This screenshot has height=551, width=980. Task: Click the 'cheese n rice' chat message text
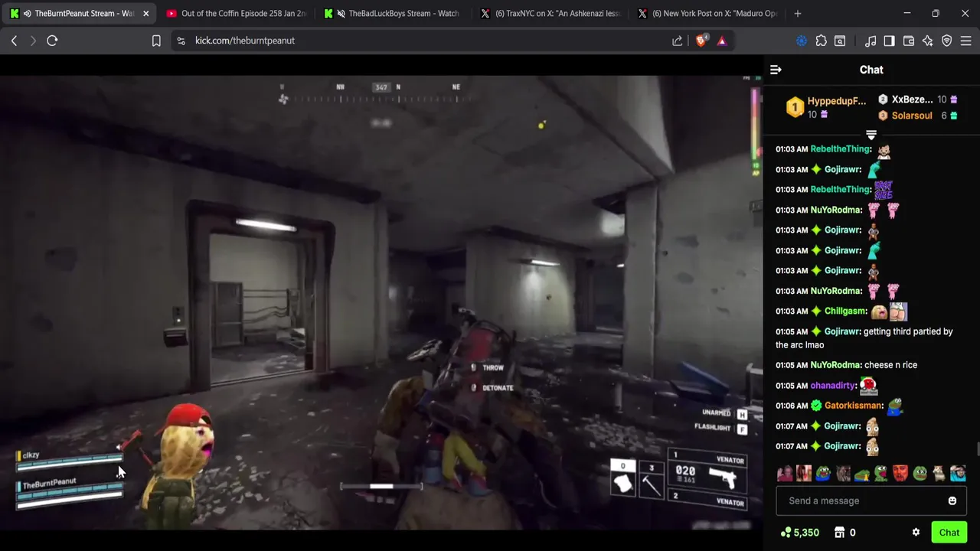click(x=890, y=365)
